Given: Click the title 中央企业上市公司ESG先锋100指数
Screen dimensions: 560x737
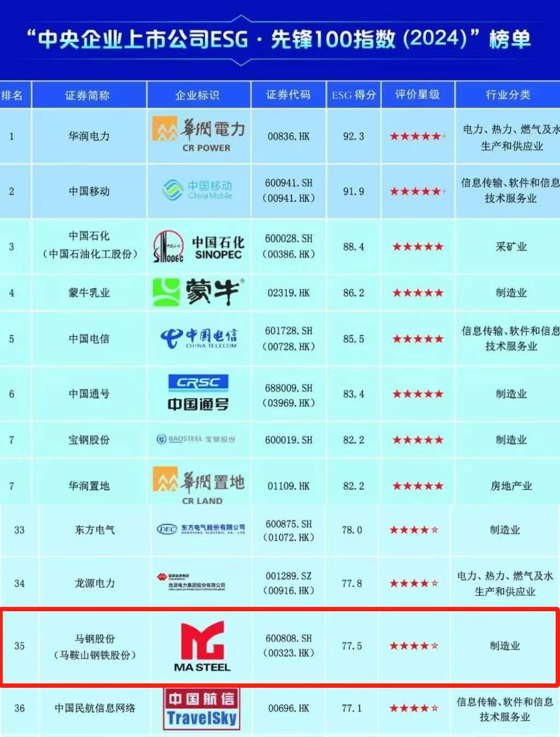Looking at the screenshot, I should tap(279, 39).
